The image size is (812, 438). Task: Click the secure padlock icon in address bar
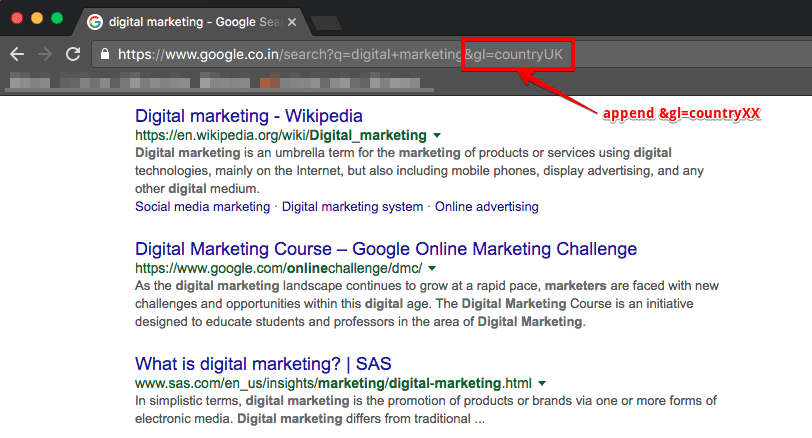[x=105, y=54]
